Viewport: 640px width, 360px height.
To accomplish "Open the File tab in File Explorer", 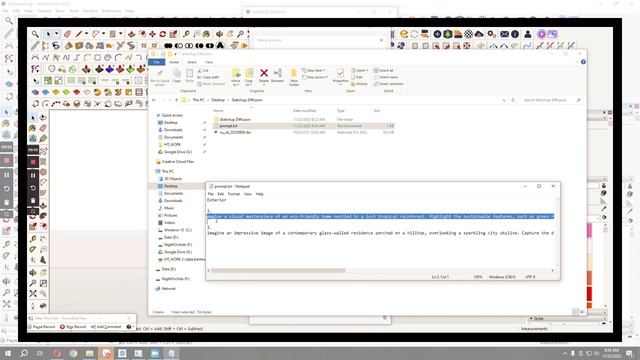I will coord(157,62).
